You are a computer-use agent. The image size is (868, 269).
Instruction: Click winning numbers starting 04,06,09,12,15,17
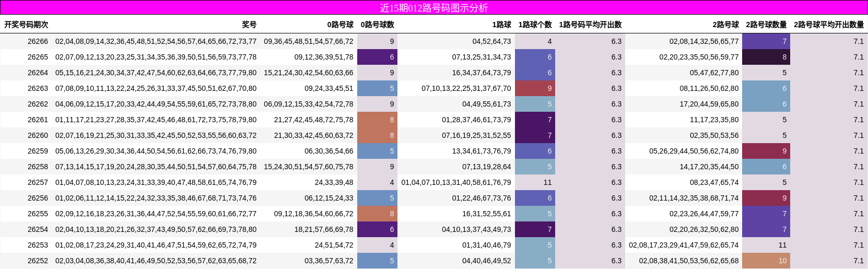tap(156, 104)
